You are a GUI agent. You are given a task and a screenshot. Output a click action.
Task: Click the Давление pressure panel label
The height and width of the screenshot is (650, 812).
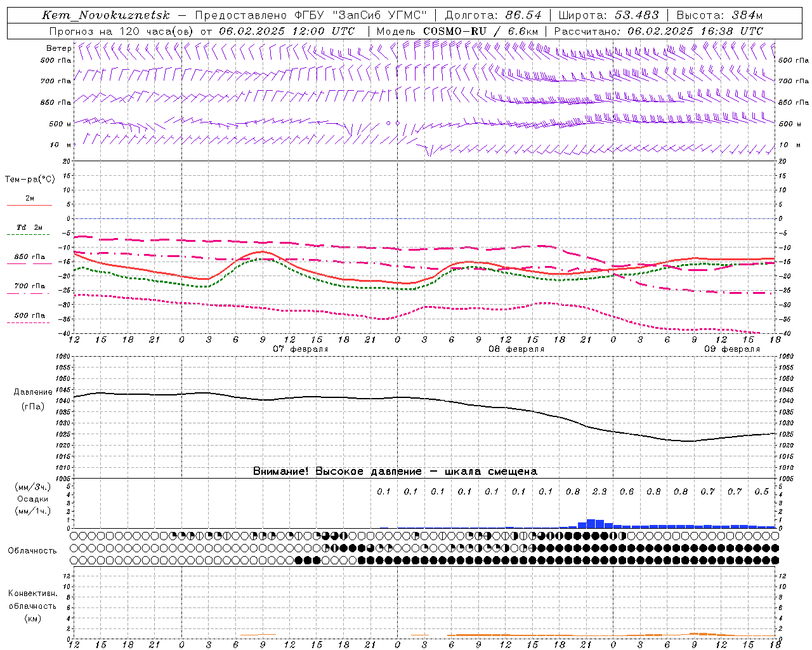click(x=33, y=392)
